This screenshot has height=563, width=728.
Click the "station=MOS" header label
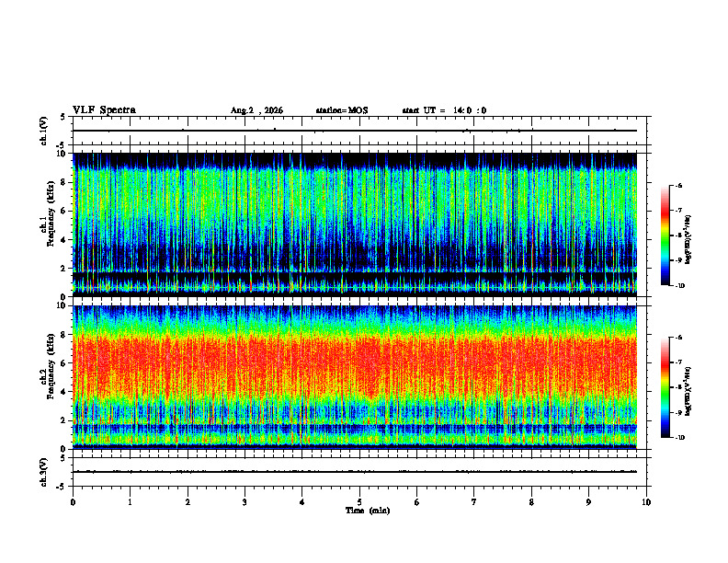(x=342, y=110)
